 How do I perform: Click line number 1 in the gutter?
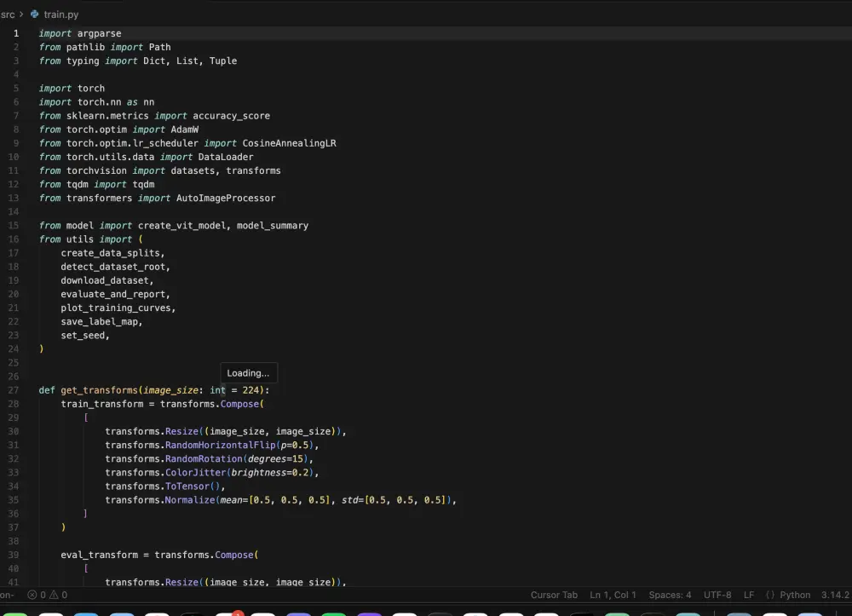coord(15,33)
